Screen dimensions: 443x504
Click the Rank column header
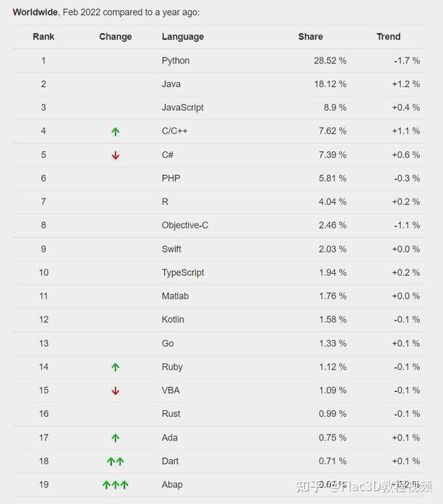(44, 37)
